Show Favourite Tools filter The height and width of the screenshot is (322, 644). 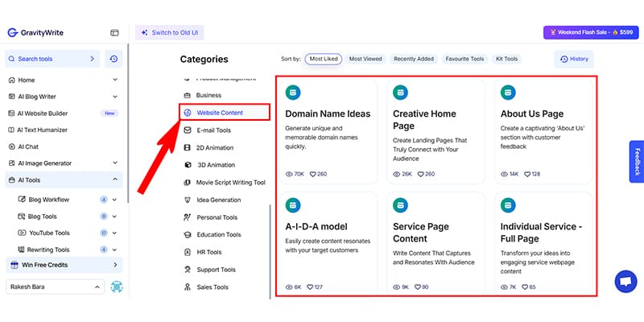tap(464, 59)
